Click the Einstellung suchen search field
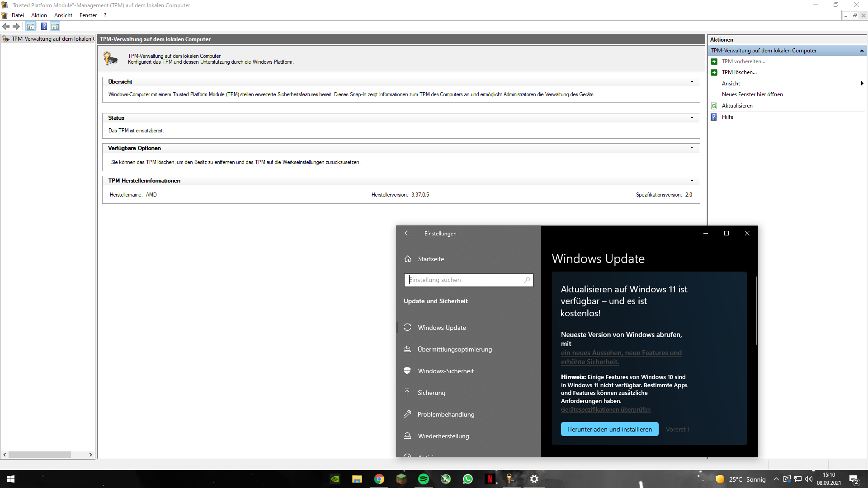The image size is (868, 488). point(468,280)
